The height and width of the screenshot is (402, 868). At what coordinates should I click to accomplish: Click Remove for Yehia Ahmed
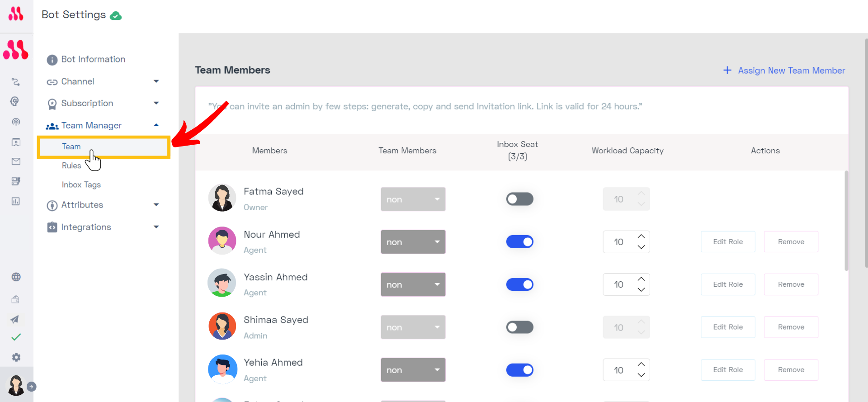[791, 370]
